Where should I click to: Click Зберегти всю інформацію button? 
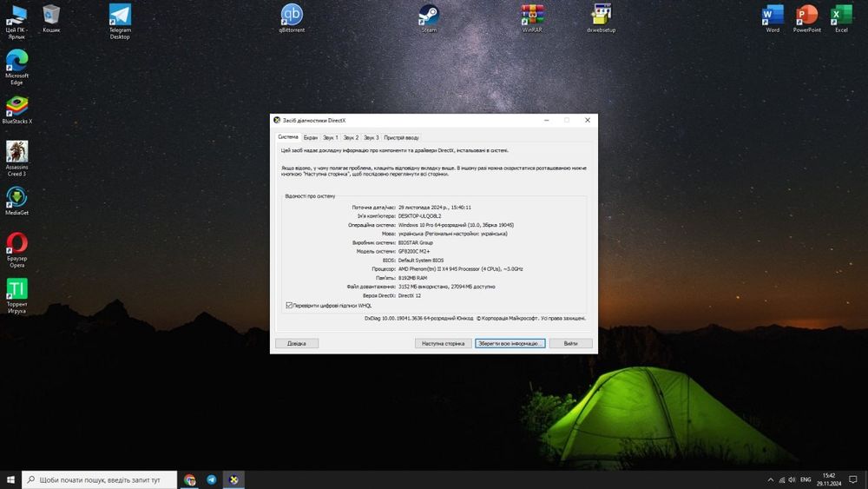tap(510, 343)
